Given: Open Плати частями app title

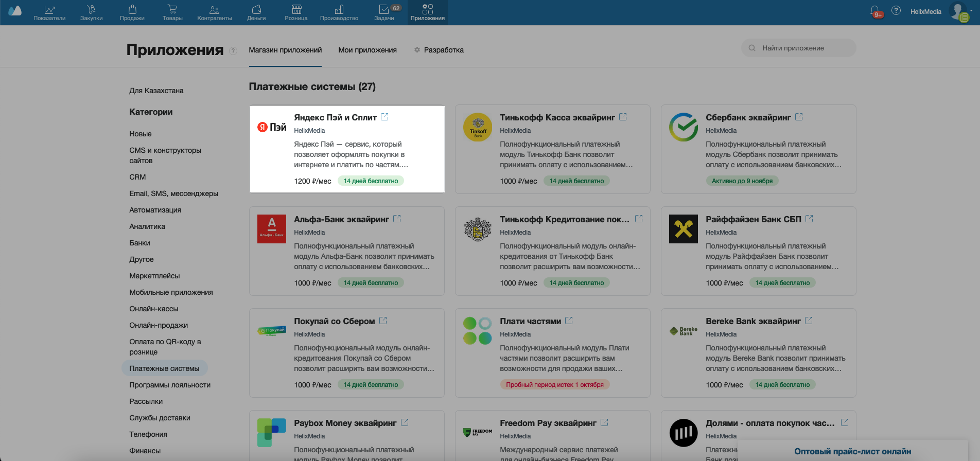Looking at the screenshot, I should [x=531, y=321].
